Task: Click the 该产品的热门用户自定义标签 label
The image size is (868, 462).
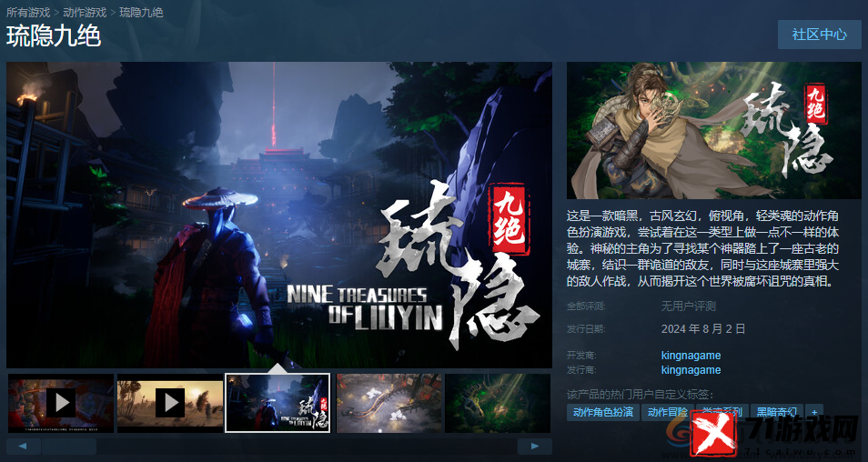Action: (640, 395)
